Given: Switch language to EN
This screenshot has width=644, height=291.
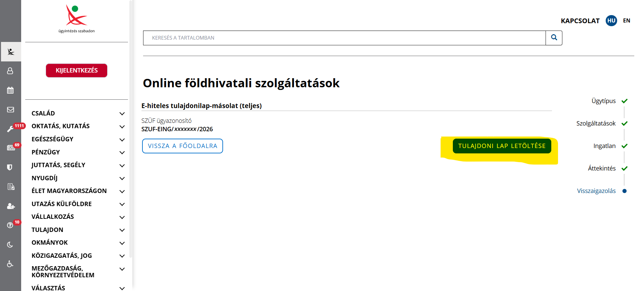Looking at the screenshot, I should coord(627,21).
